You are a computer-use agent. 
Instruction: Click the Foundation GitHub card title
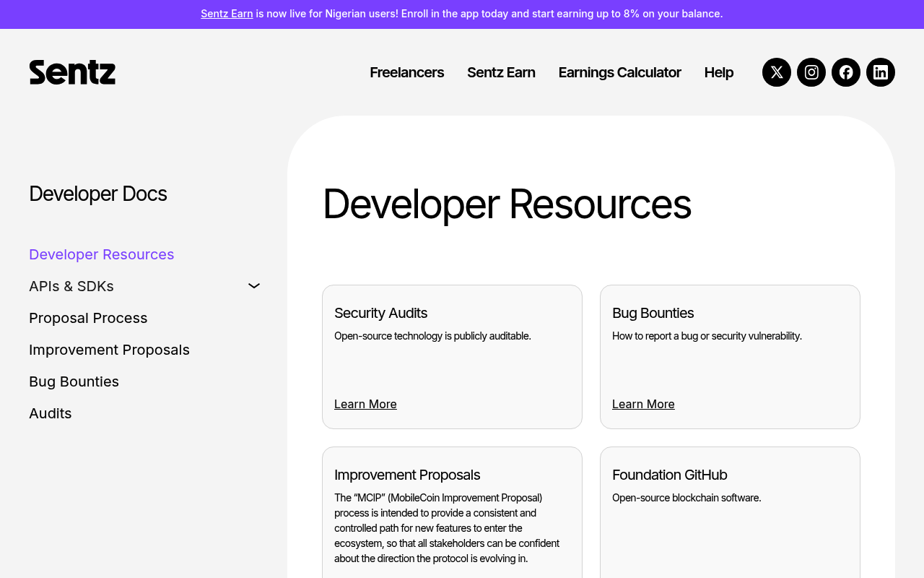(669, 475)
